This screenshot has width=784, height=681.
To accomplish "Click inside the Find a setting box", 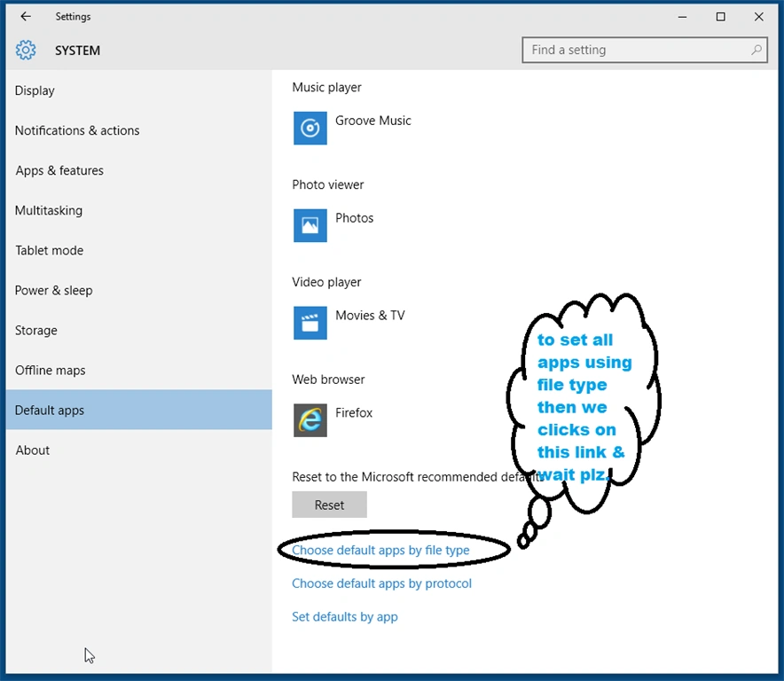I will 645,50.
